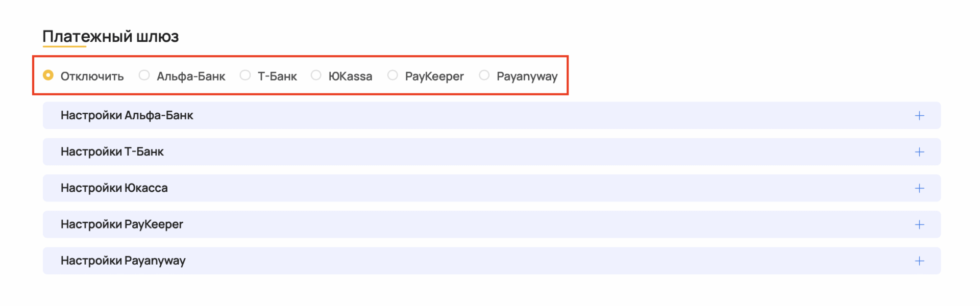Screen dimensions: 980x306
Task: Click the Payanyway radio label text
Action: pyautogui.click(x=527, y=76)
